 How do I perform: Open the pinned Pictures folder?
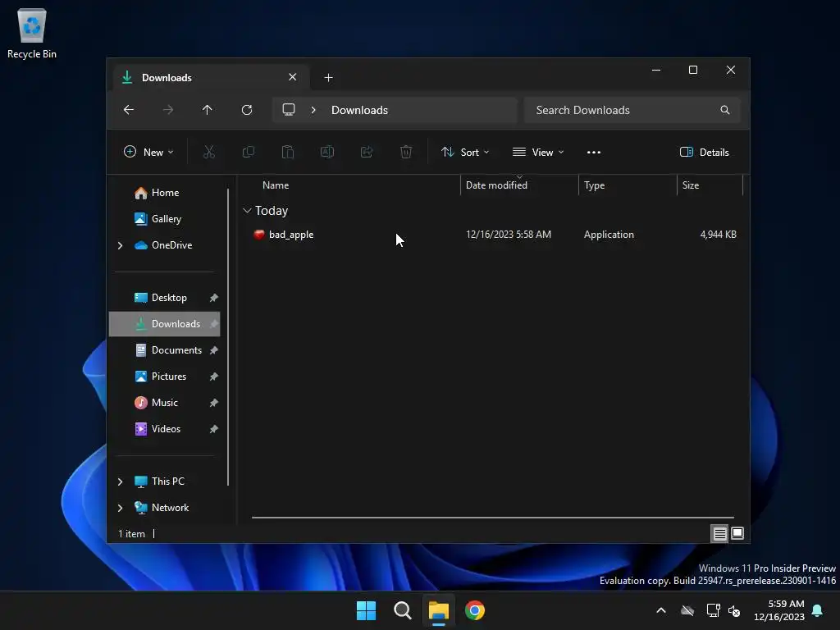point(169,377)
